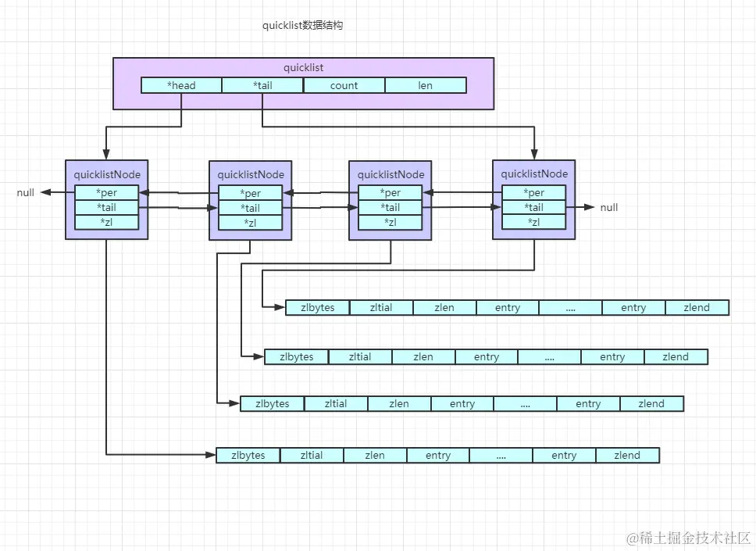Viewport: 756px width, 551px height.
Task: Select *zl in the second quicklistNode
Action: pos(250,223)
